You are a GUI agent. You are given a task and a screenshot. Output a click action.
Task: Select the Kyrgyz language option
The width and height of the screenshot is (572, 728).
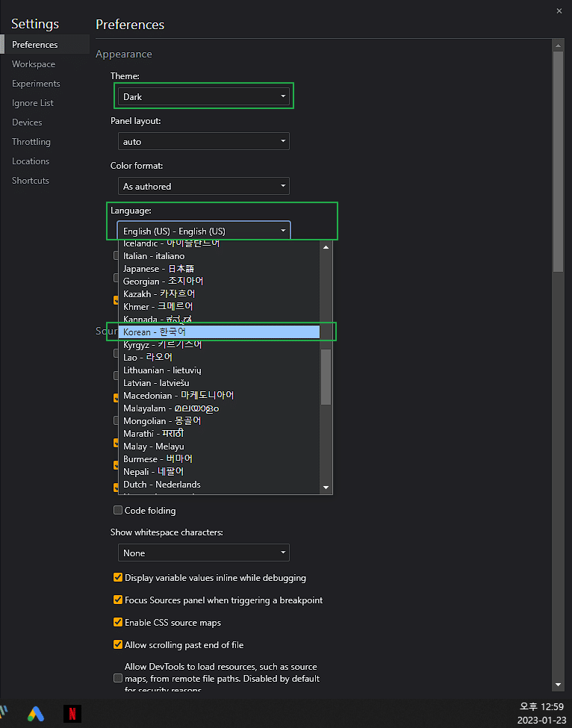point(219,345)
